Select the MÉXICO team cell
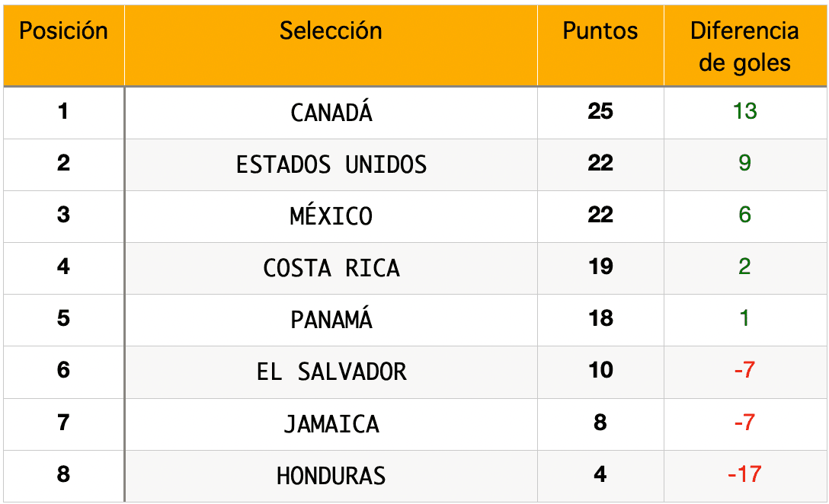The image size is (829, 504). click(331, 216)
